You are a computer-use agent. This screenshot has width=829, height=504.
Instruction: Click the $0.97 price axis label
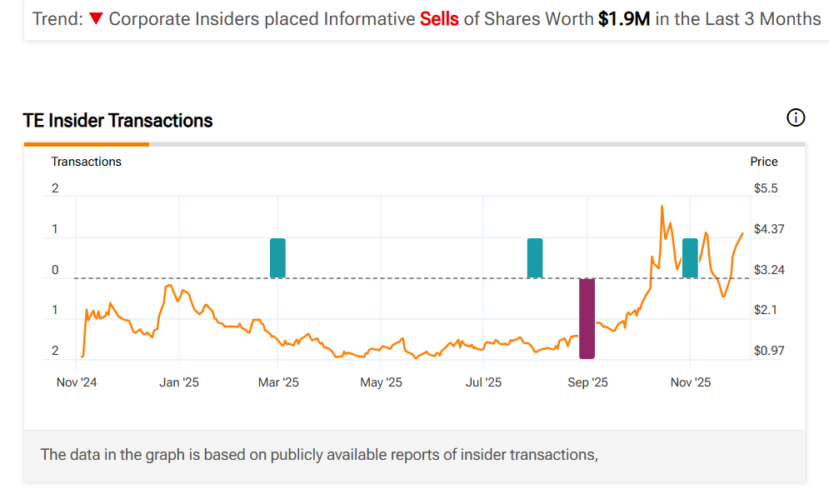(x=769, y=351)
